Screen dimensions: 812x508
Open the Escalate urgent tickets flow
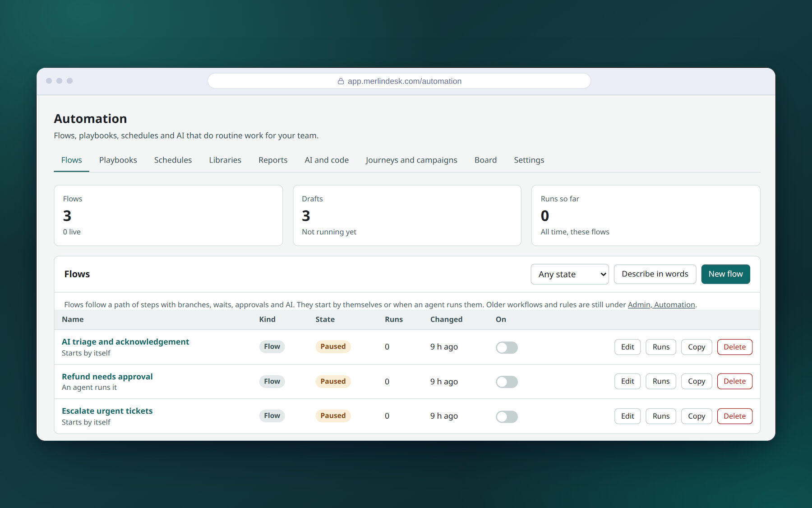click(107, 411)
